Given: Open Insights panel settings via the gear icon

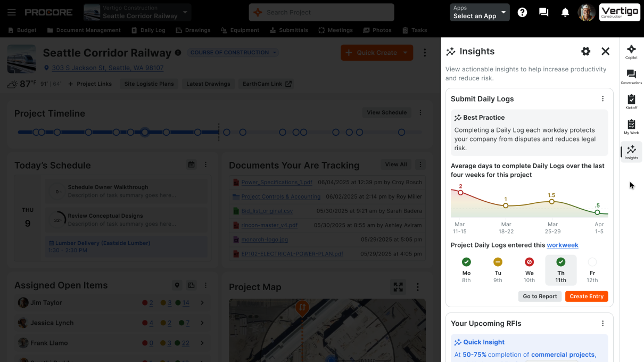Looking at the screenshot, I should pyautogui.click(x=585, y=51).
